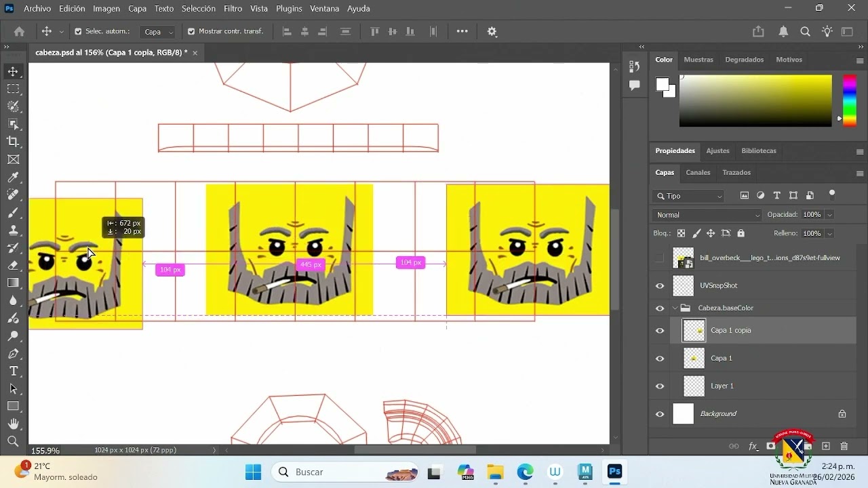Image resolution: width=868 pixels, height=488 pixels.
Task: Show the bill_overbeck layer visibility box
Action: pos(660,258)
